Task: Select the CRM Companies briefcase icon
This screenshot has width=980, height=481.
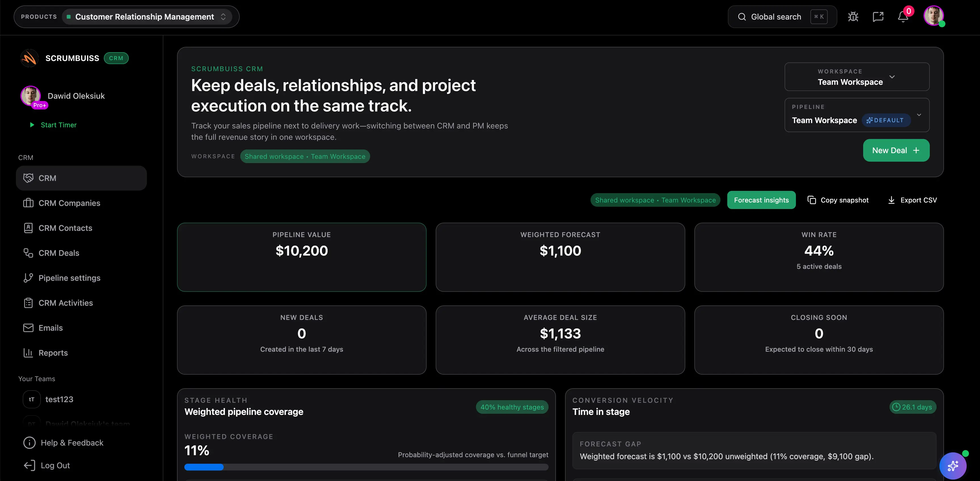Action: point(29,203)
